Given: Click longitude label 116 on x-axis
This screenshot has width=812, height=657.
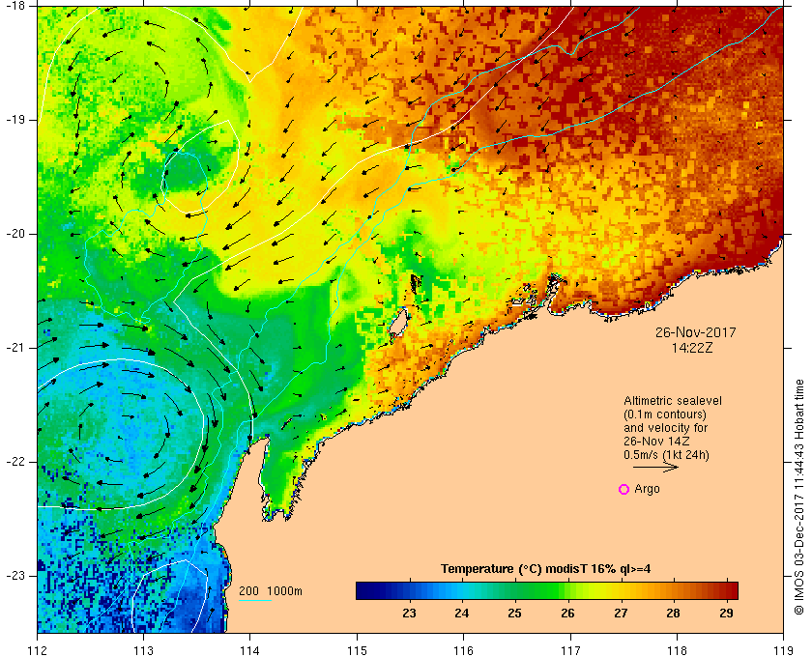Looking at the screenshot, I should (463, 650).
